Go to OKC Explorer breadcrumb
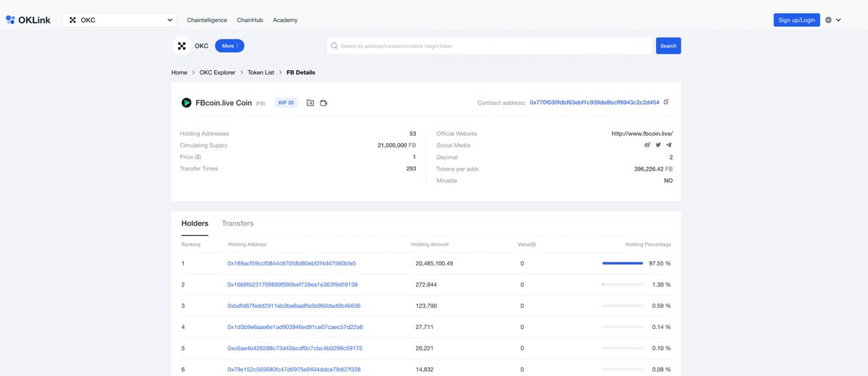 (x=217, y=72)
